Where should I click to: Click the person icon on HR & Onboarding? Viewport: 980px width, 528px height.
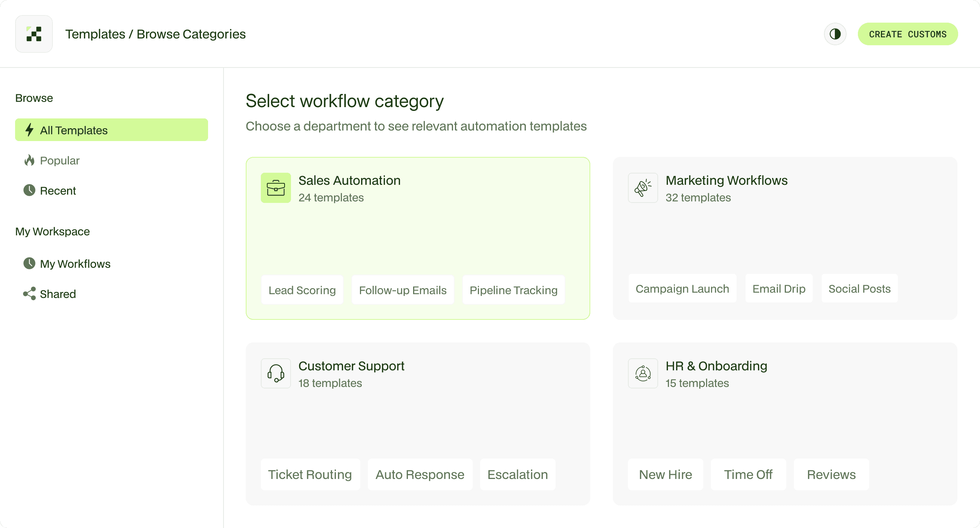tap(643, 373)
